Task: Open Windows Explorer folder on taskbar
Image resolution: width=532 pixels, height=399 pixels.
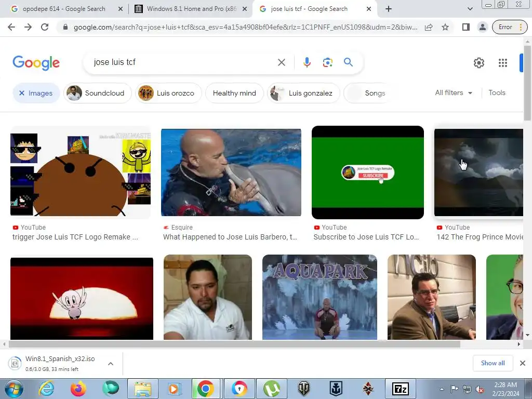Action: click(143, 389)
